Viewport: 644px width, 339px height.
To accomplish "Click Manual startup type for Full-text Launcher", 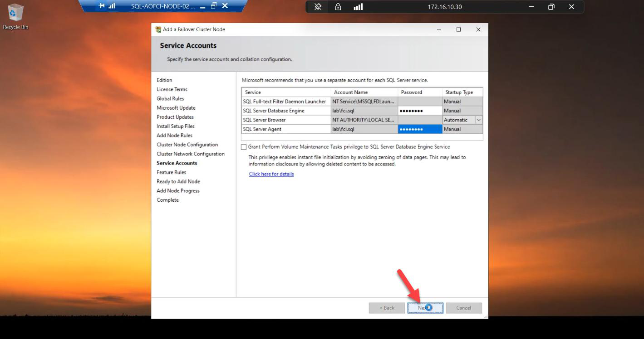I will [x=462, y=102].
